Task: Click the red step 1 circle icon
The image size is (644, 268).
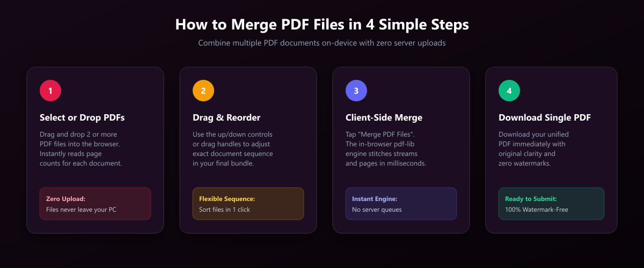Action: click(50, 91)
